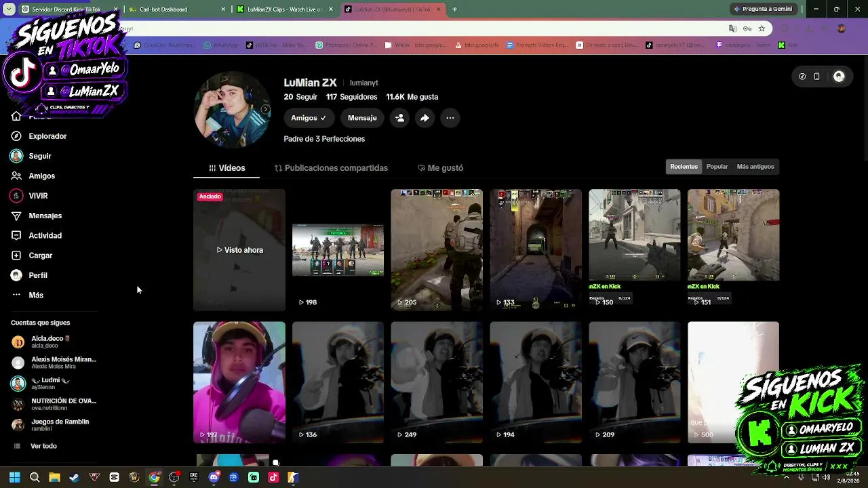Viewport: 868px width, 488px height.
Task: Send a Mensaje to LuMian ZX
Action: pyautogui.click(x=362, y=118)
